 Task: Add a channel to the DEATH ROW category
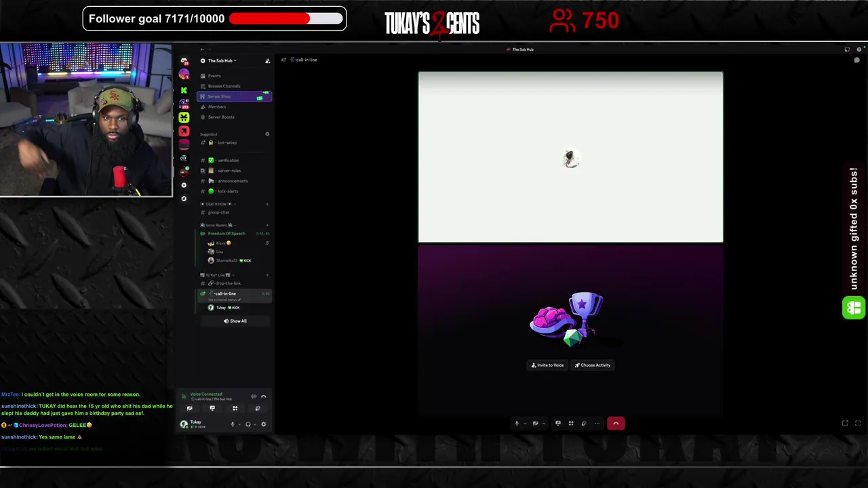[267, 204]
